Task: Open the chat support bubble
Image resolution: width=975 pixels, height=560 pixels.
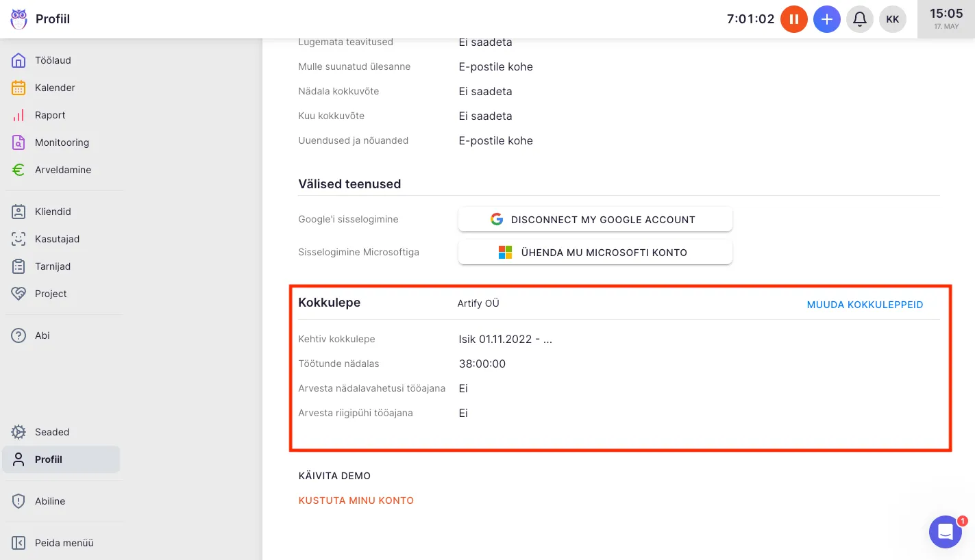Action: 945,532
